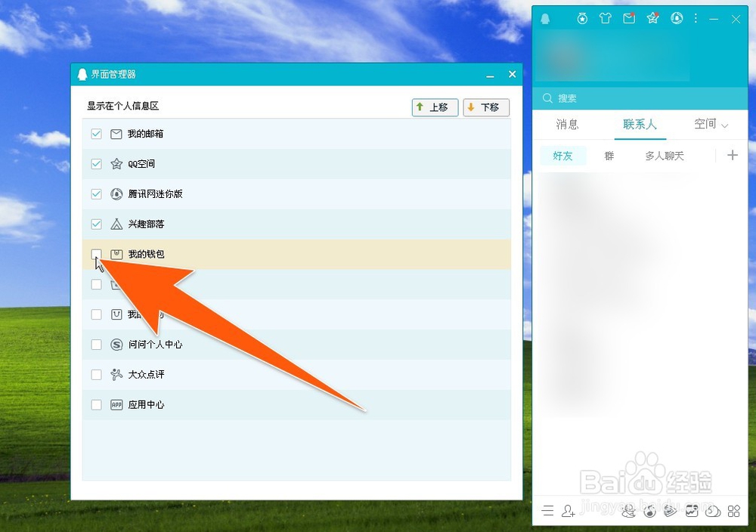Select the 群 sub-tab

point(609,156)
